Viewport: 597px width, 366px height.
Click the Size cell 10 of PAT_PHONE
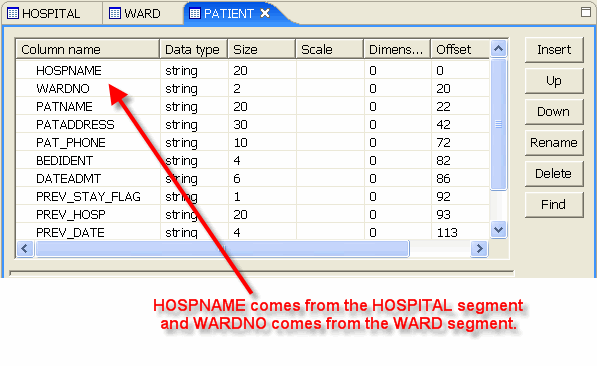click(x=262, y=142)
